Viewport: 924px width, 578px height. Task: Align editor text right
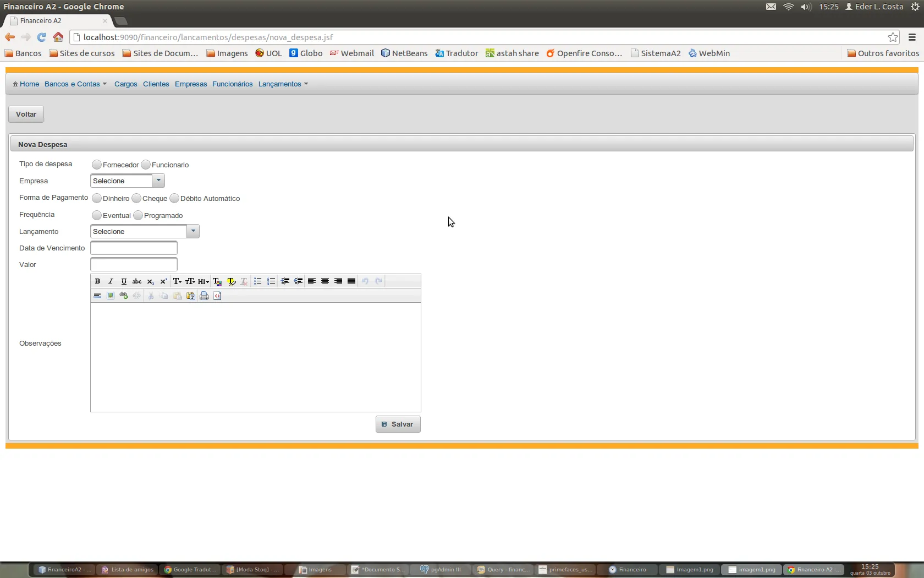(x=338, y=281)
